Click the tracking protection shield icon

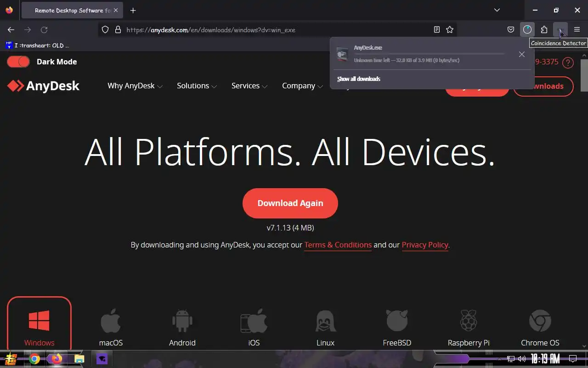(105, 29)
